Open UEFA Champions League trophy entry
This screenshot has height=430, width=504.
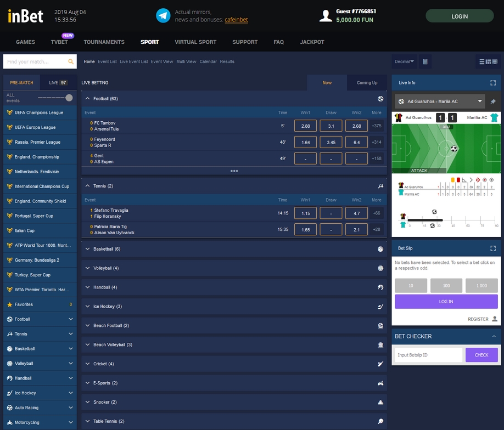(40, 112)
